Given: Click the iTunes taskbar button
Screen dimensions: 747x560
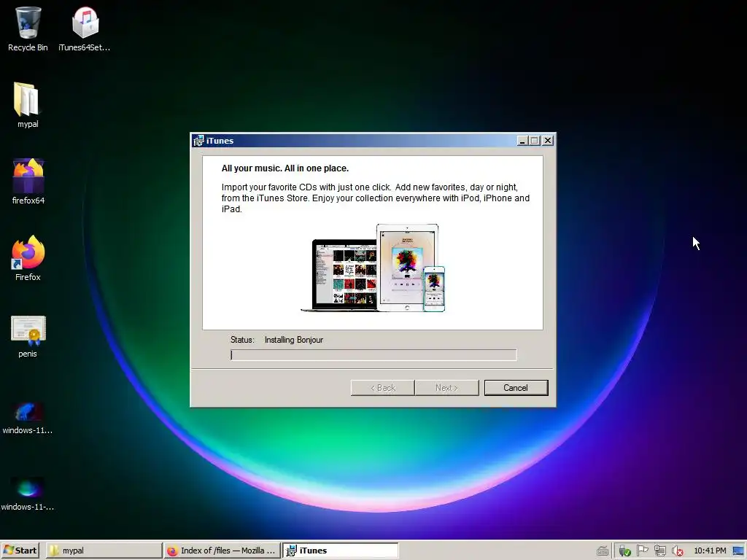Looking at the screenshot, I should coord(340,551).
